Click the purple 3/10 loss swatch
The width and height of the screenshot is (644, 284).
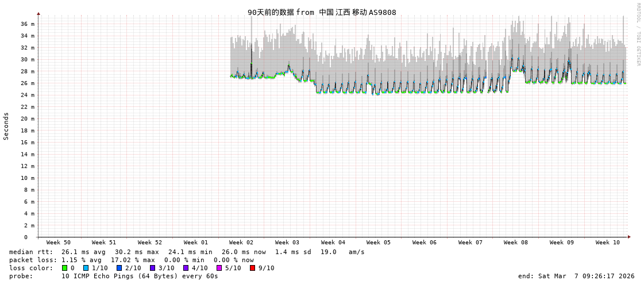152,268
